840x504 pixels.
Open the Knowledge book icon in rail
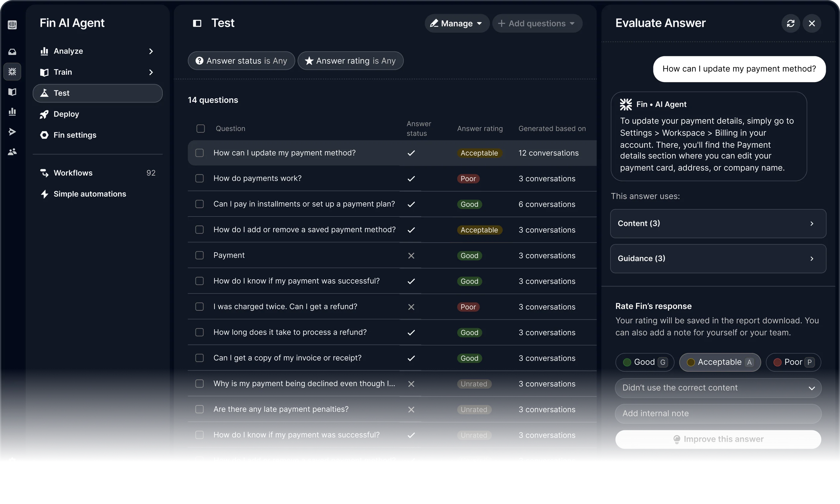(x=12, y=92)
